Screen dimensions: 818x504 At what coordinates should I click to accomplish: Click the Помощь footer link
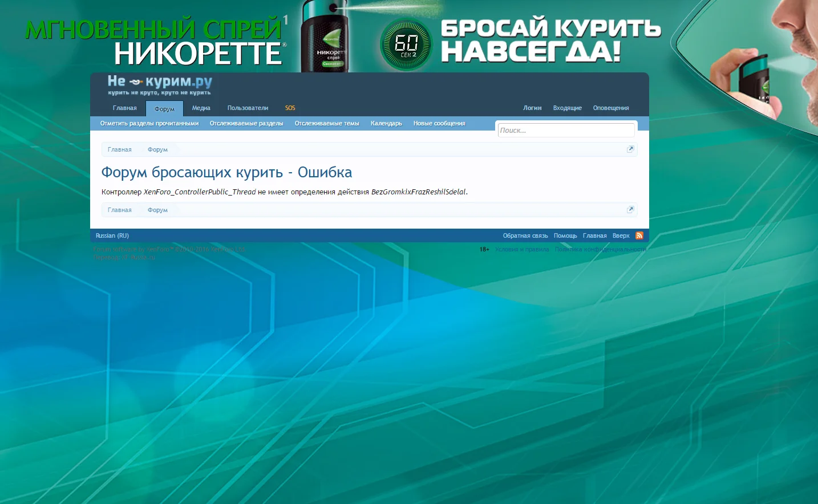pos(565,235)
